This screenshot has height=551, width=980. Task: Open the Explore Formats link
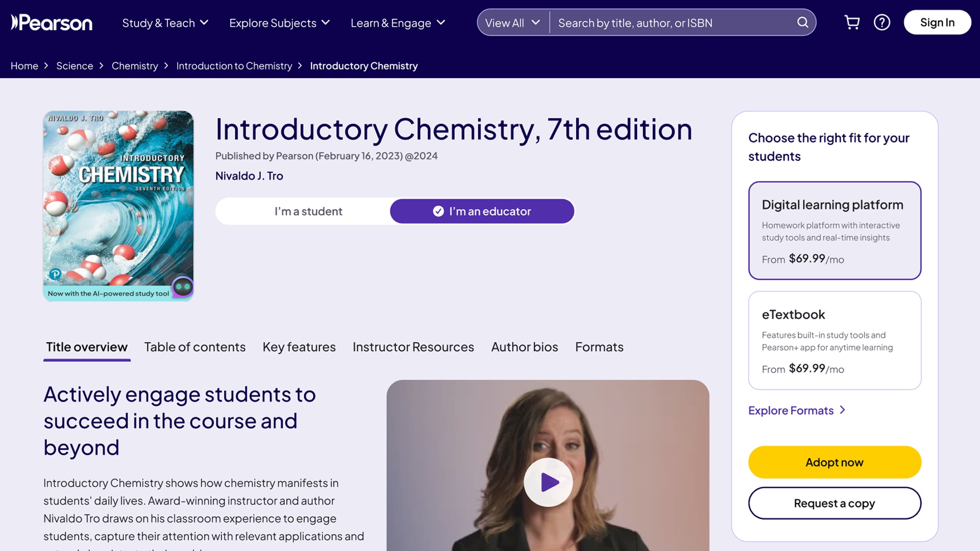point(797,410)
